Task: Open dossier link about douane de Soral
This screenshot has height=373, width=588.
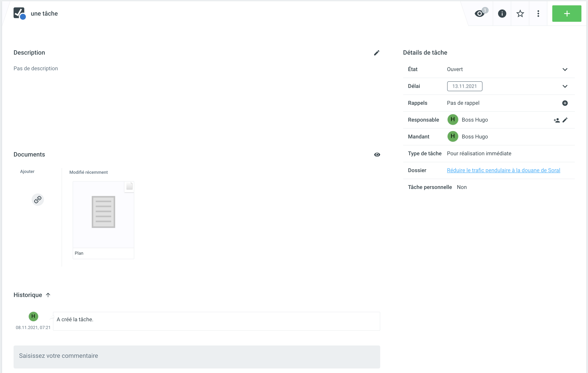Action: click(x=503, y=170)
